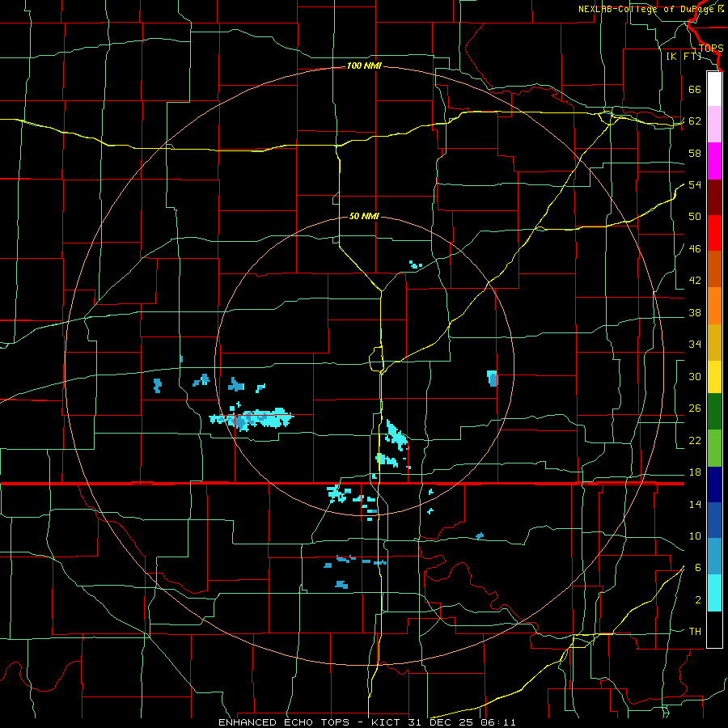Click the long cyan echo band west of center
Viewport: 728px width, 728px height.
[x=252, y=419]
